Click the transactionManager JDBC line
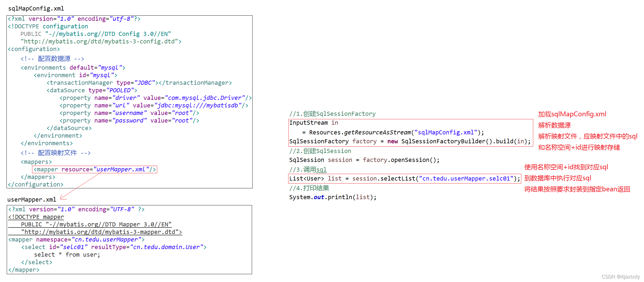644x282 pixels. (139, 83)
